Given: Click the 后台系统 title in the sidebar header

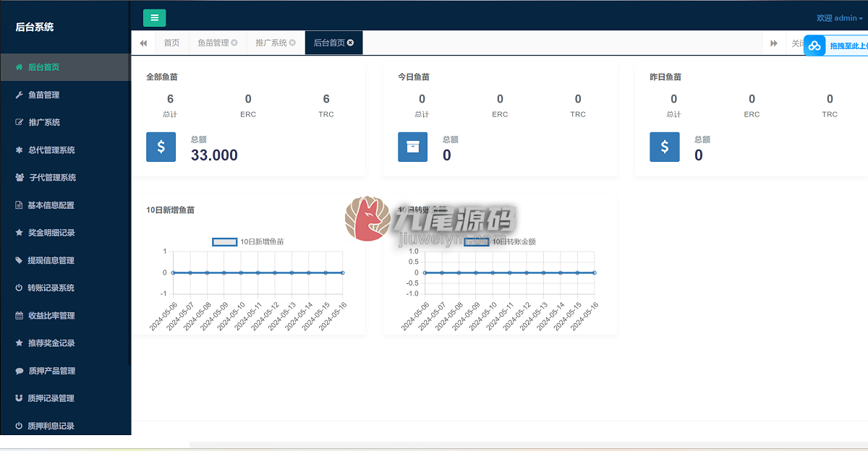Looking at the screenshot, I should [35, 27].
